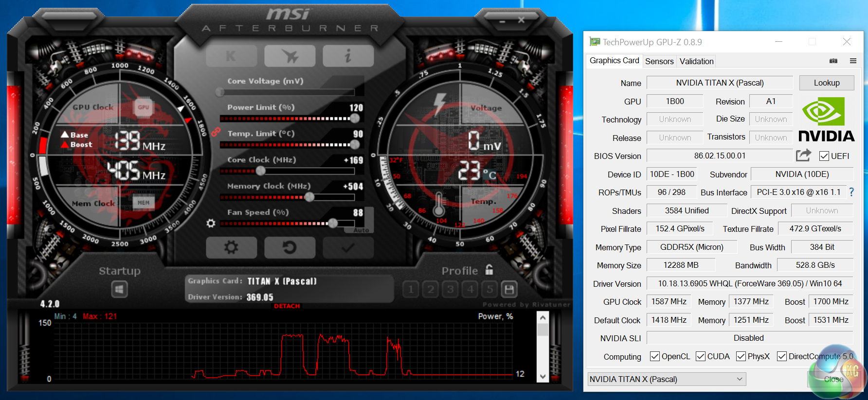Click the DETACH button above the graph
This screenshot has height=400, width=868.
click(287, 306)
